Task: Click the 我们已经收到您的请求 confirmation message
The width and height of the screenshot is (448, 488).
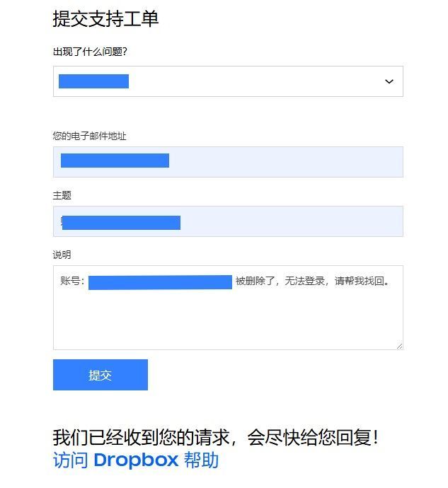Action: [215, 437]
